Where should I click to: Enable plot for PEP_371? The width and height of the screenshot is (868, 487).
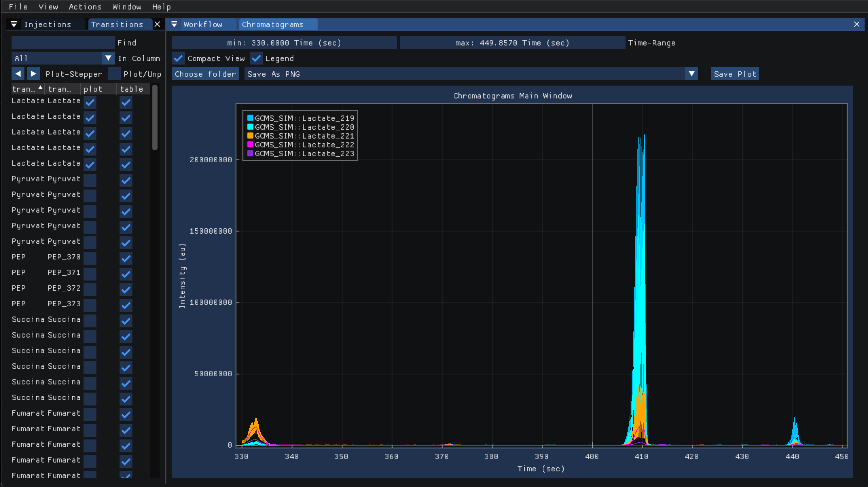(90, 274)
